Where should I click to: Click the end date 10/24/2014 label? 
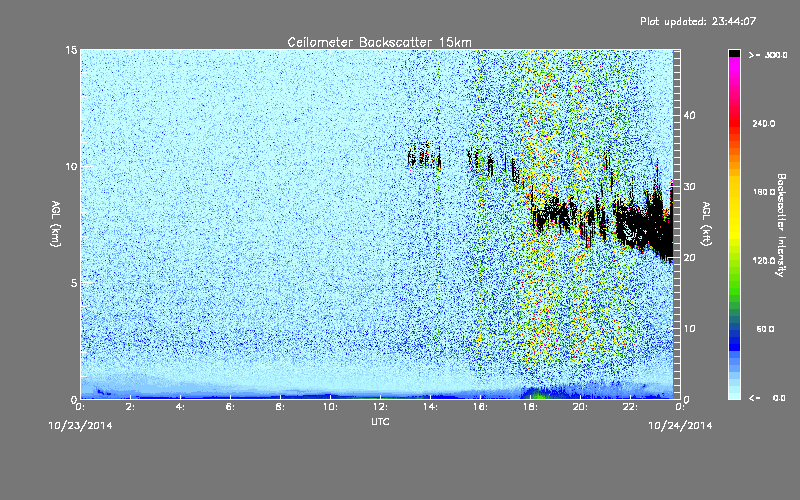pos(680,426)
